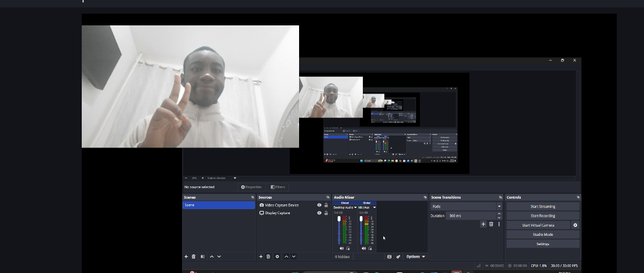Add a new source with plus icon
The height and width of the screenshot is (273, 644).
[x=261, y=256]
